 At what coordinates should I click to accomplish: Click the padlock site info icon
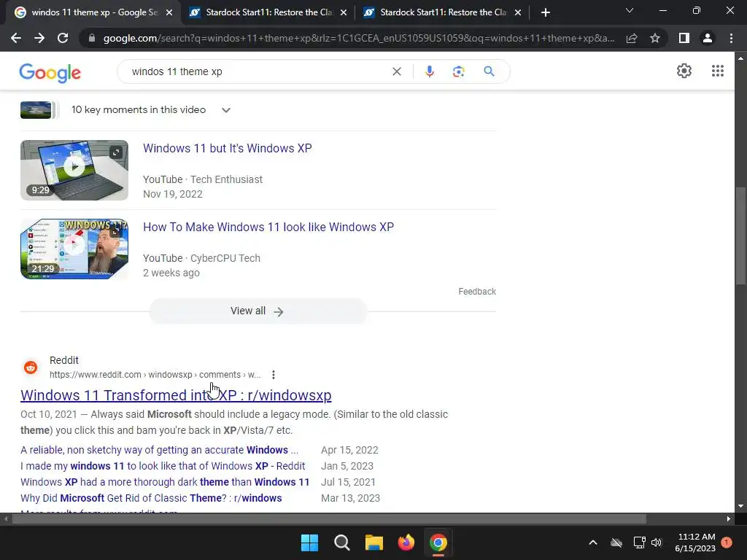[x=92, y=38]
